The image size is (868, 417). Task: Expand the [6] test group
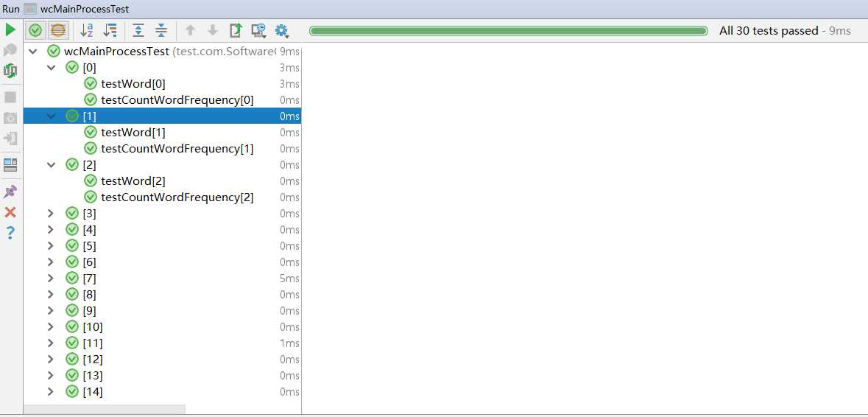[51, 262]
